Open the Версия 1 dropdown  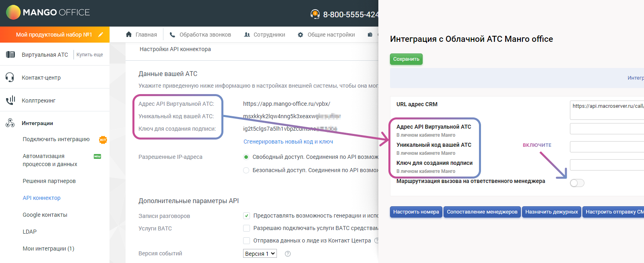pos(260,253)
